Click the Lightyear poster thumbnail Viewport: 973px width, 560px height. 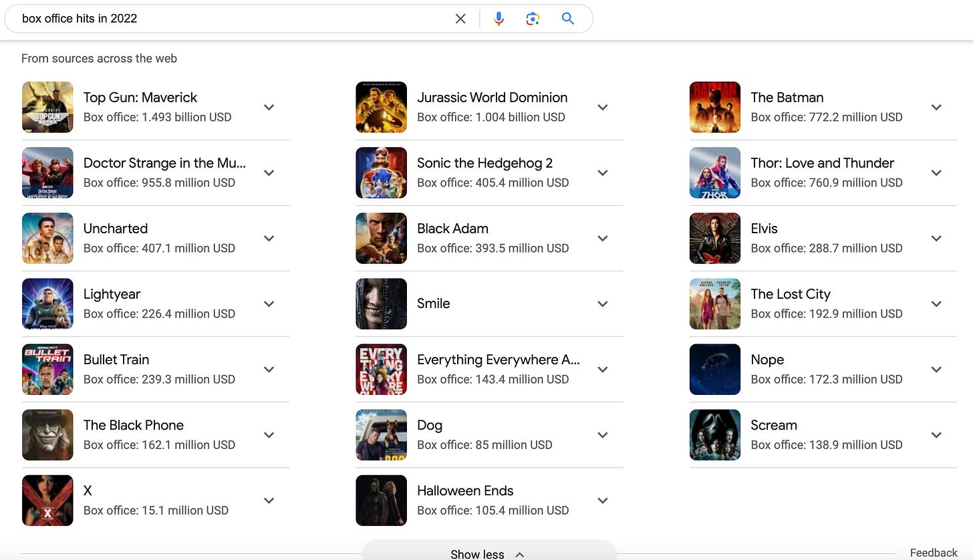tap(47, 303)
